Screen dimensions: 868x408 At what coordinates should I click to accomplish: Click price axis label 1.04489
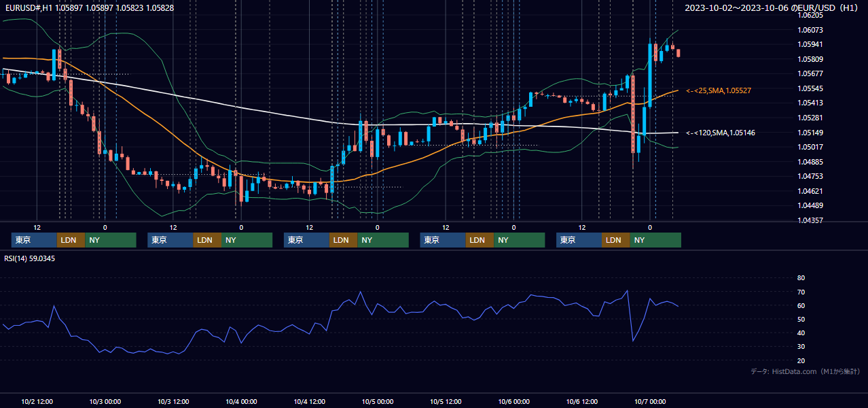(810, 206)
